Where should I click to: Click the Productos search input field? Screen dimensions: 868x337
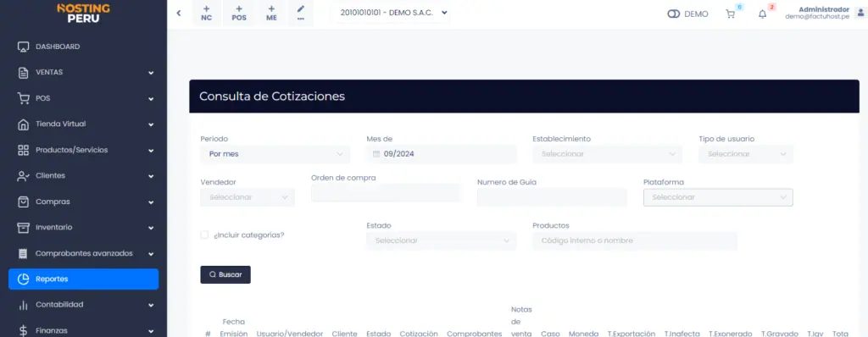click(635, 240)
